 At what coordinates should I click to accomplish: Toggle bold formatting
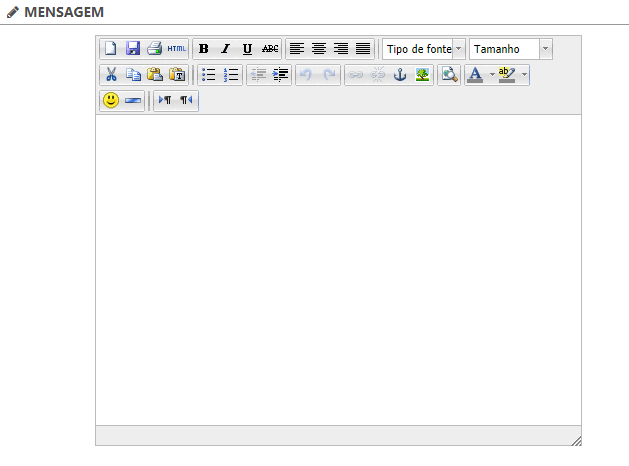point(204,49)
